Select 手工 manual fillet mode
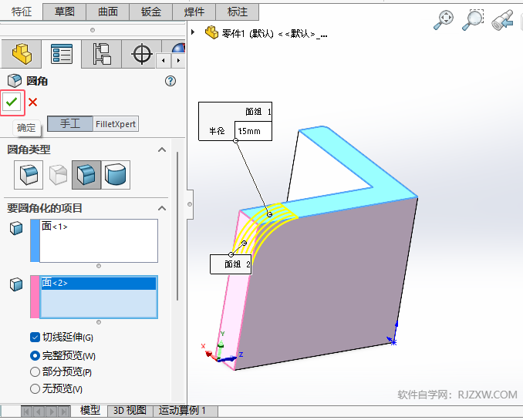The image size is (523, 420). [x=70, y=124]
